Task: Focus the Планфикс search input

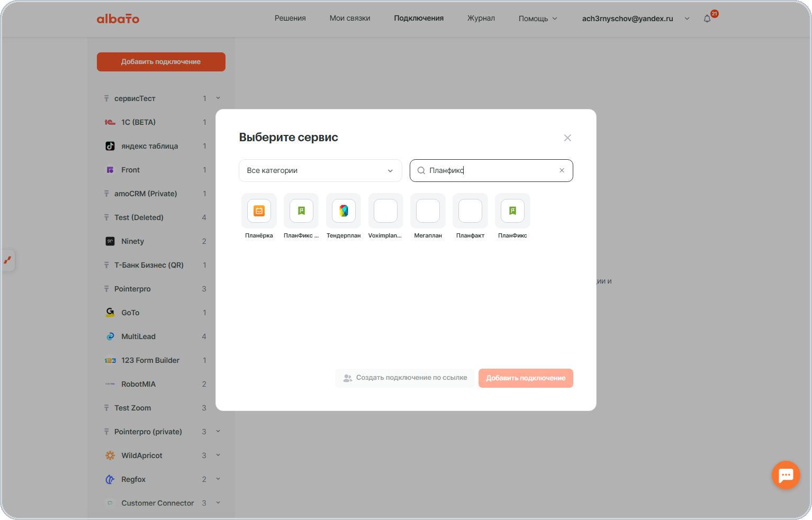Action: coord(491,170)
